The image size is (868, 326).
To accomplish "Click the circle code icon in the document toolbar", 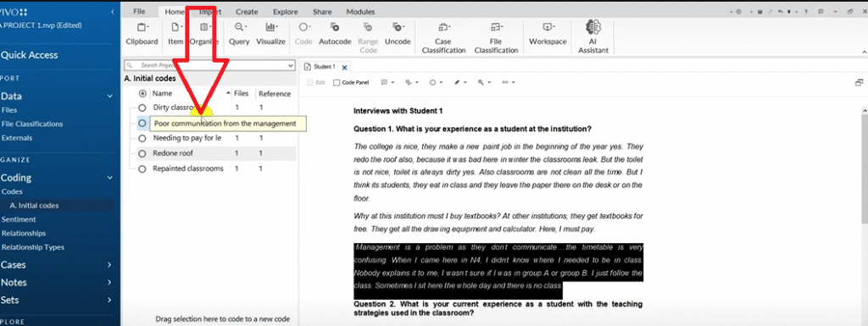I will pyautogui.click(x=432, y=82).
